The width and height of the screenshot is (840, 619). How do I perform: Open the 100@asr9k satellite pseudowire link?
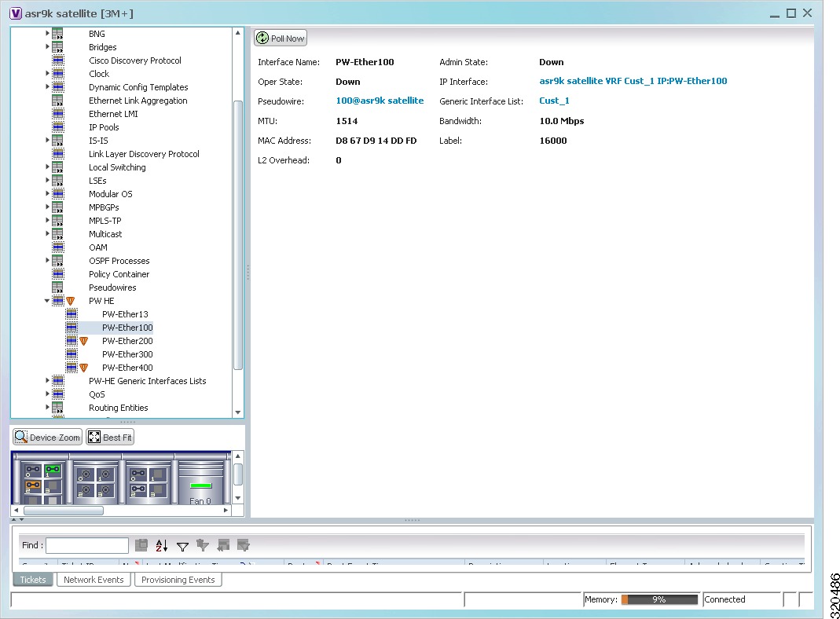380,101
